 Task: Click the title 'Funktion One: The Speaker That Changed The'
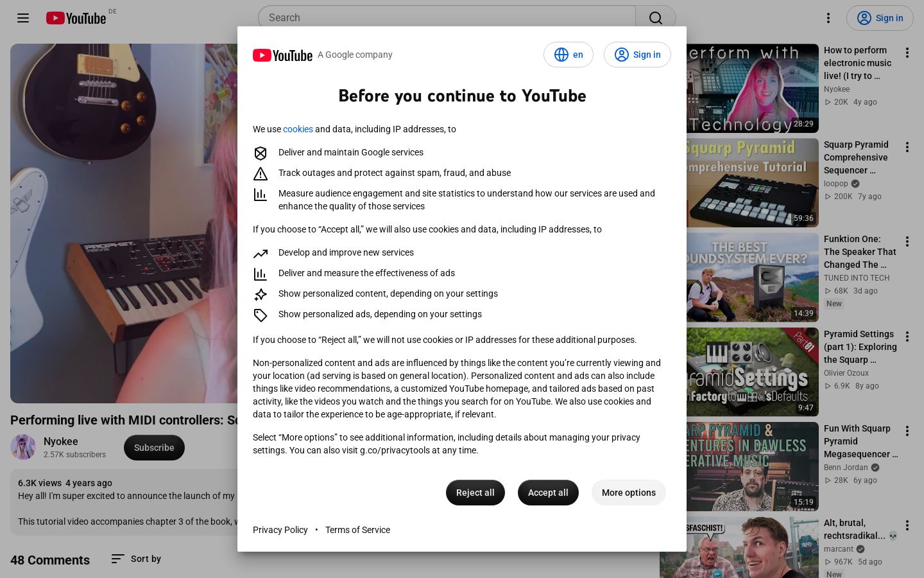pos(860,252)
